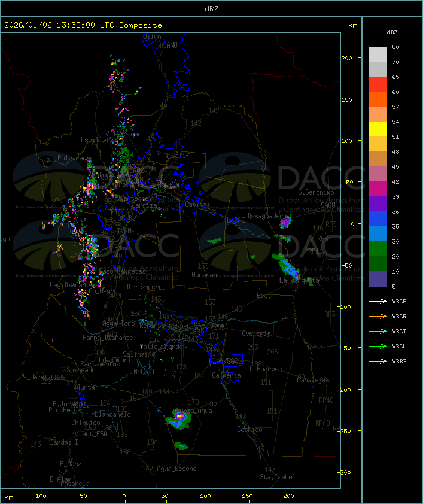Viewport: 423px width, 504px height.
Task: Click the cyan VBCT arrow icon
Action: point(377,331)
